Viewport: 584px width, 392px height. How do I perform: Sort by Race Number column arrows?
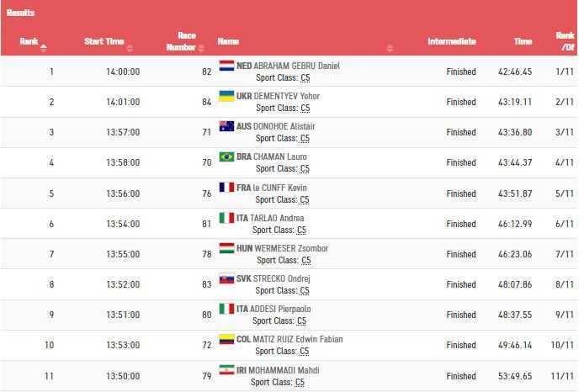tap(199, 47)
